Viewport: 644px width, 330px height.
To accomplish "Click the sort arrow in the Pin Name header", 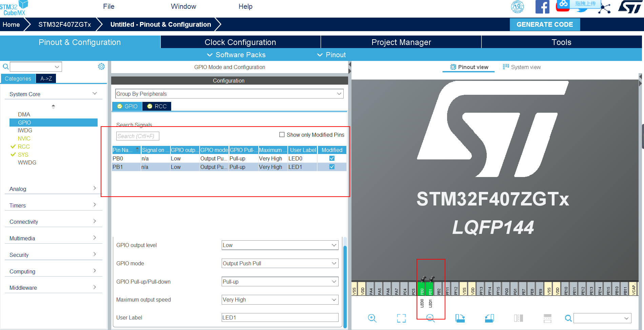I will (x=137, y=149).
